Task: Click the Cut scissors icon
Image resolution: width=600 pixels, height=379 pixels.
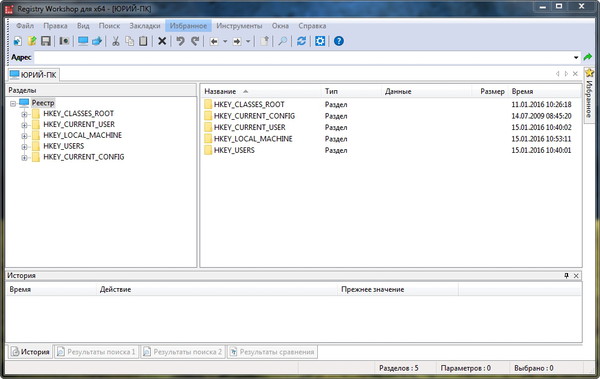Action: [116, 41]
